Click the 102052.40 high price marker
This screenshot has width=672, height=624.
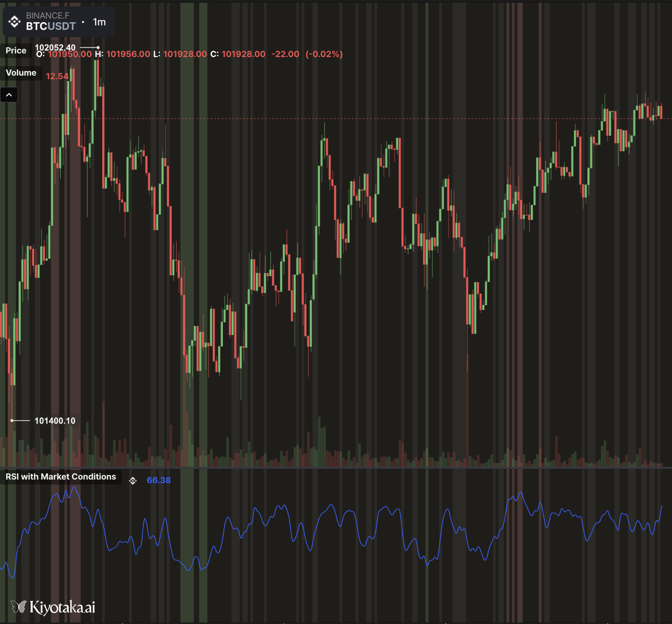coord(55,47)
